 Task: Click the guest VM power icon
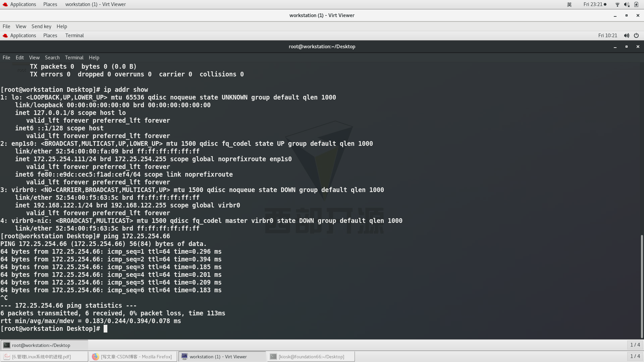[636, 36]
